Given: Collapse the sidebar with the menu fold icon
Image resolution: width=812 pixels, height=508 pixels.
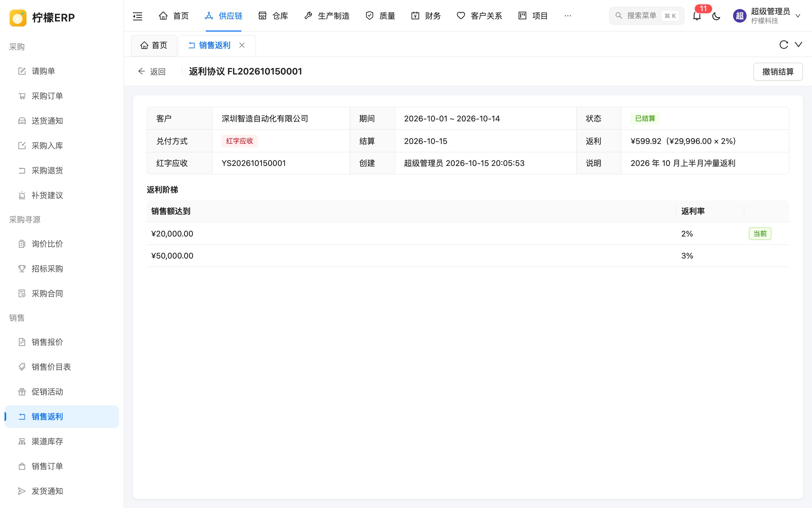Looking at the screenshot, I should [138, 16].
